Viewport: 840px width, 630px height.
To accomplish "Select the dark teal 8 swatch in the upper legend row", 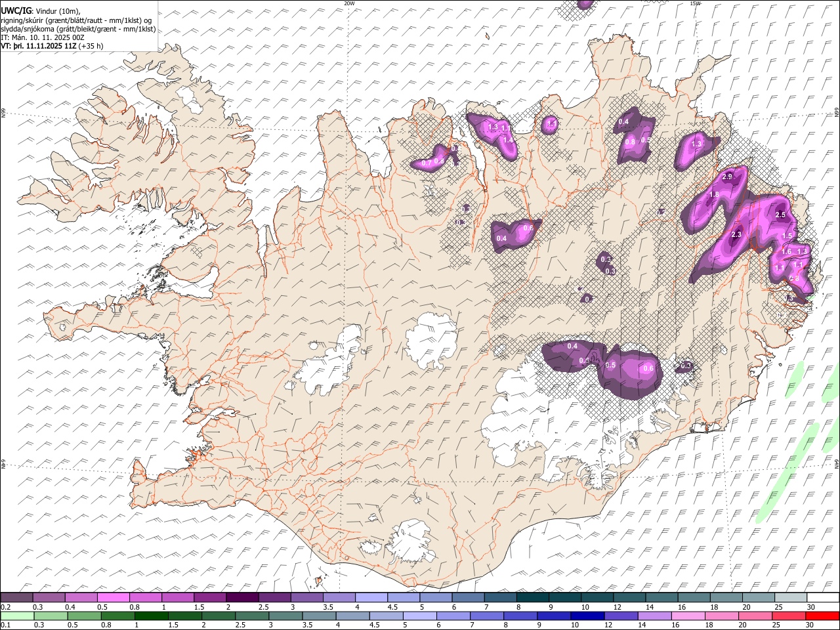I will pos(532,598).
